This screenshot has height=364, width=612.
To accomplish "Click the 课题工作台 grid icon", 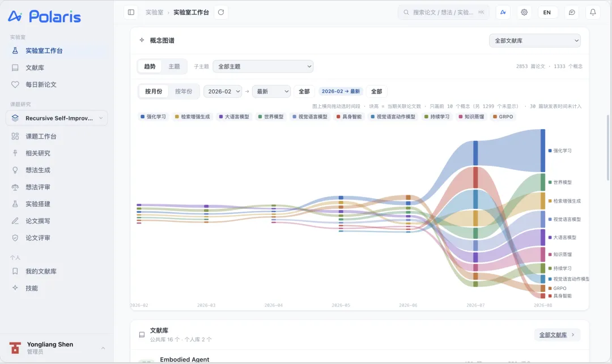I will click(15, 136).
